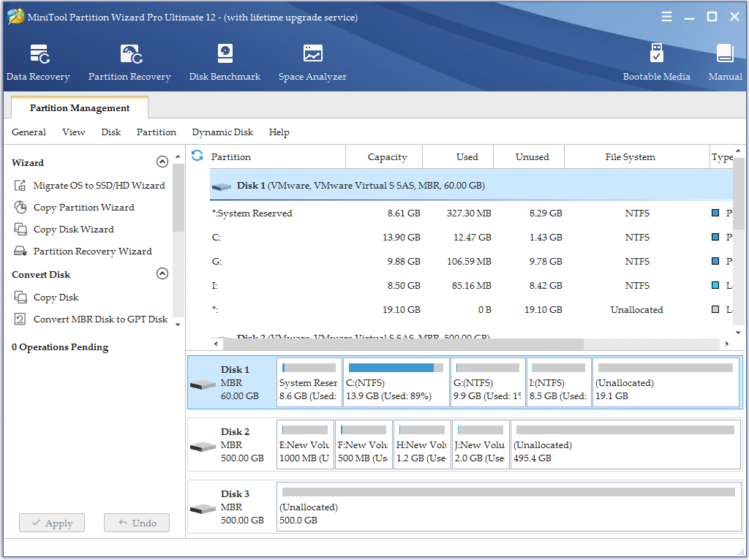Click the Copy Partition Wizard icon

(x=20, y=207)
